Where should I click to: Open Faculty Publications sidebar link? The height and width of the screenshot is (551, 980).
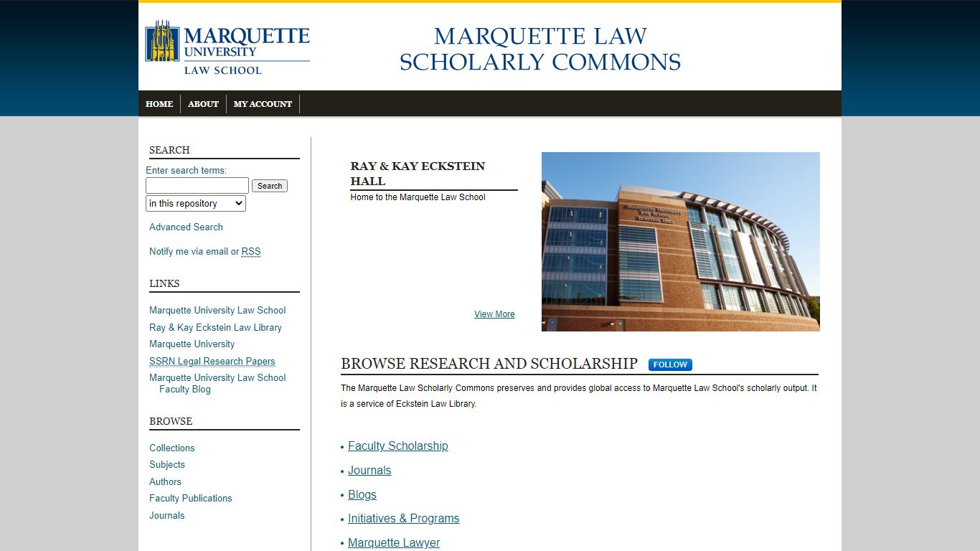(191, 499)
